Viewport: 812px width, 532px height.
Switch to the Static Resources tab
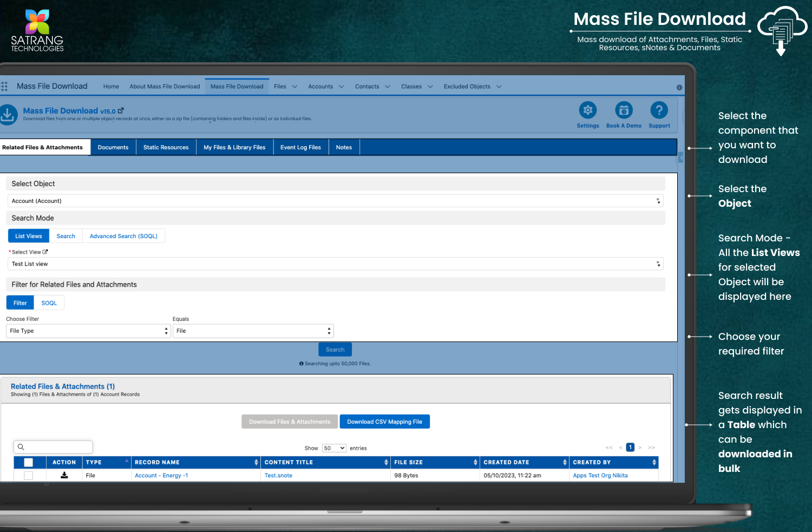(166, 147)
